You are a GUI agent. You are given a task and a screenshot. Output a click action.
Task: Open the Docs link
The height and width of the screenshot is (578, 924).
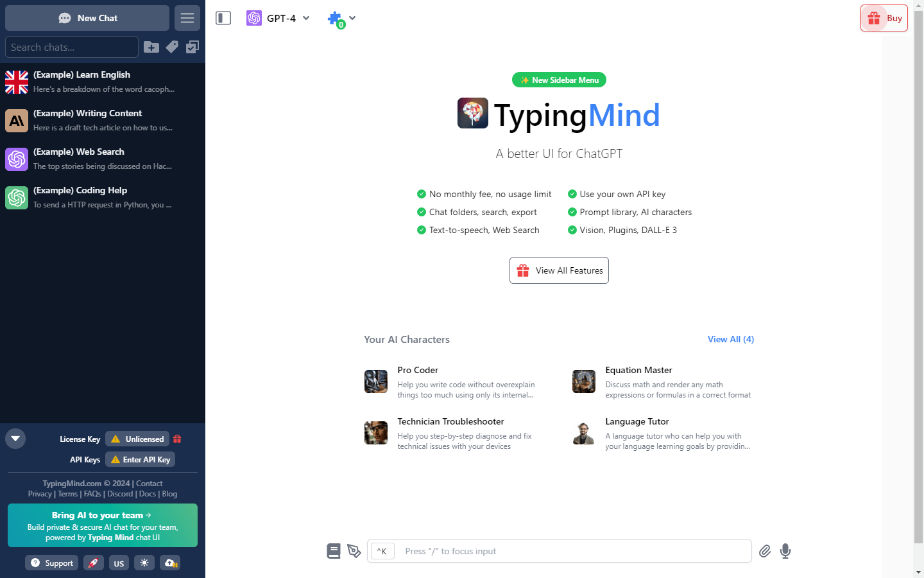pyautogui.click(x=148, y=494)
